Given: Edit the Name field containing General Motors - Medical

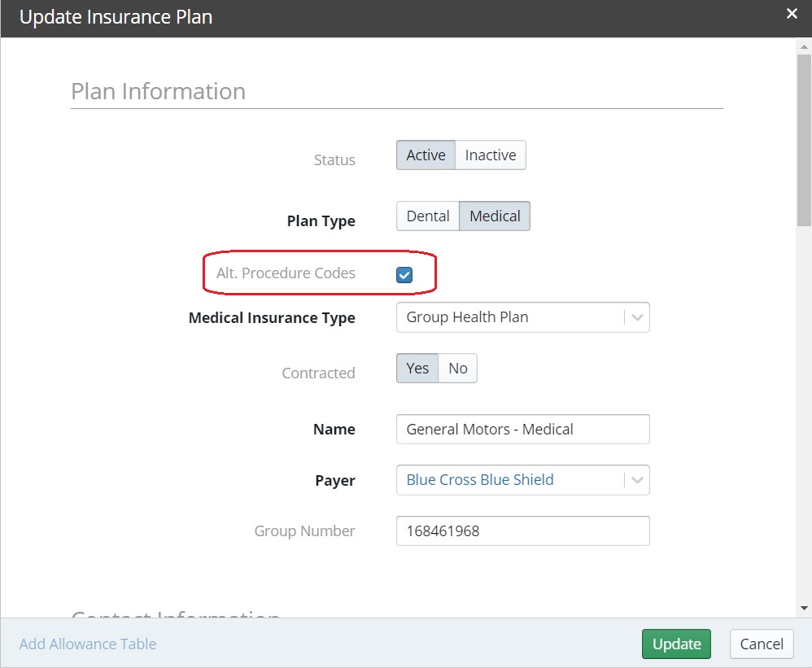Looking at the screenshot, I should point(522,429).
